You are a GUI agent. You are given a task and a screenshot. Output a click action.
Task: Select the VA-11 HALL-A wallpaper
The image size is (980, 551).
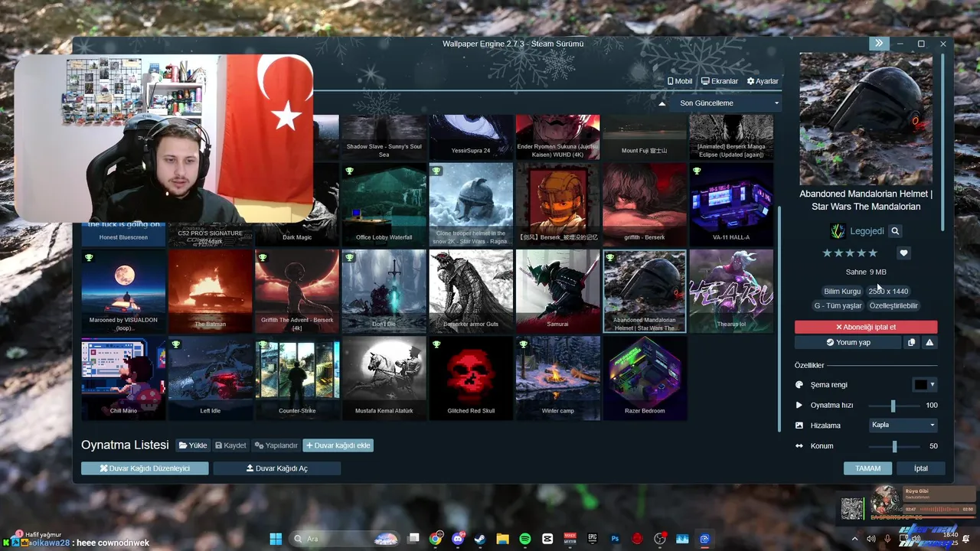tap(731, 204)
